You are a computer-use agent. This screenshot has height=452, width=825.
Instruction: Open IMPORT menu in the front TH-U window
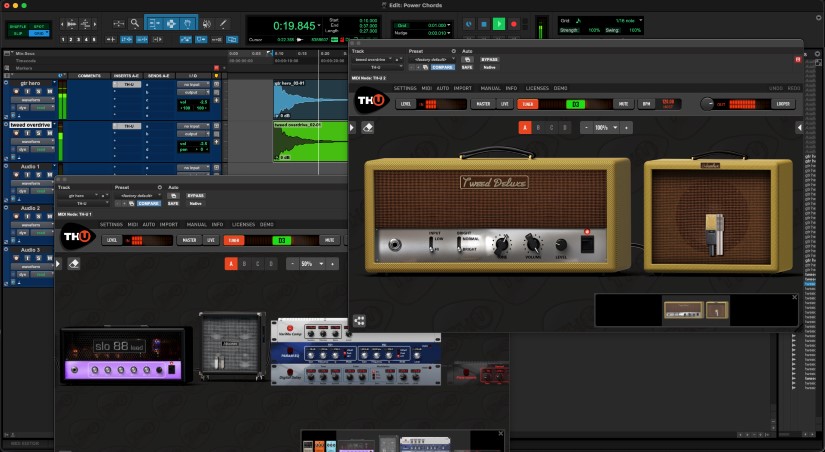point(462,88)
